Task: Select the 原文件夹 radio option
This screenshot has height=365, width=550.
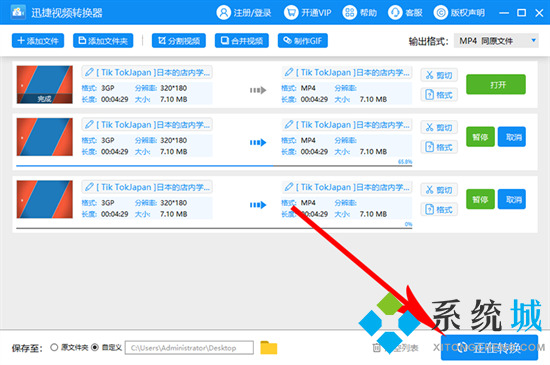Action: click(54, 347)
